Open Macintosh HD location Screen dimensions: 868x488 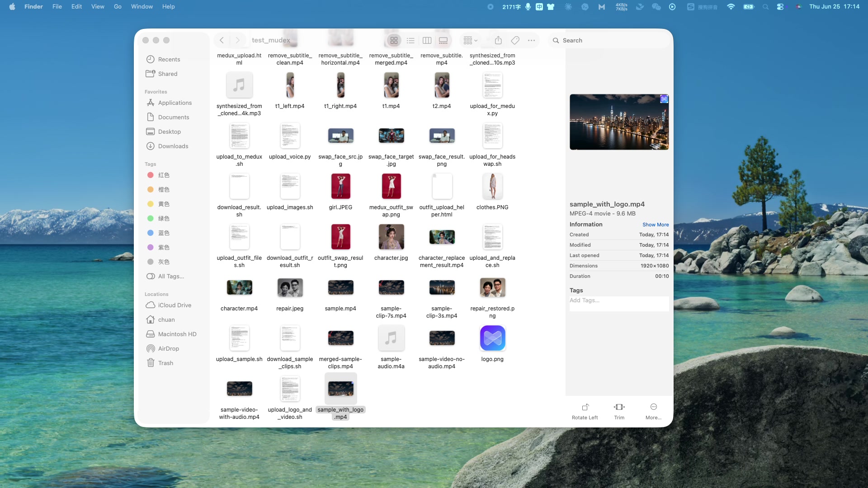click(x=174, y=334)
